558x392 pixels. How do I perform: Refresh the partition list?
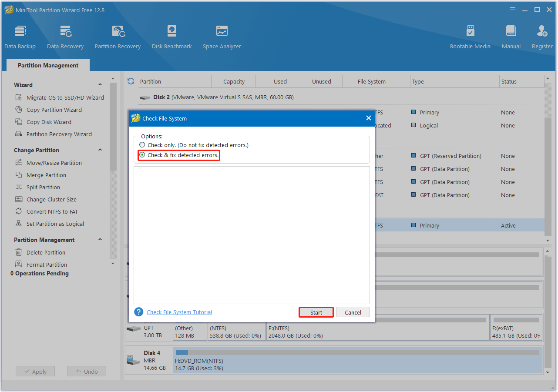(x=131, y=81)
